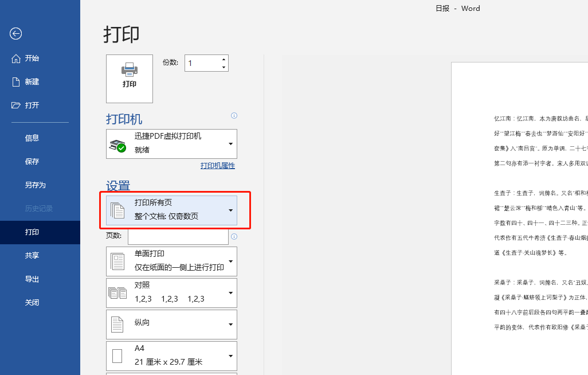This screenshot has width=588, height=375.
Task: Click the info icon beside 页数 field
Action: tap(234, 236)
